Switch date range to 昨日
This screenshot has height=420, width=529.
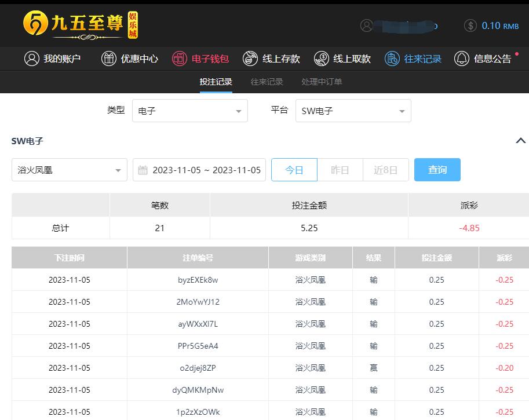pyautogui.click(x=340, y=170)
